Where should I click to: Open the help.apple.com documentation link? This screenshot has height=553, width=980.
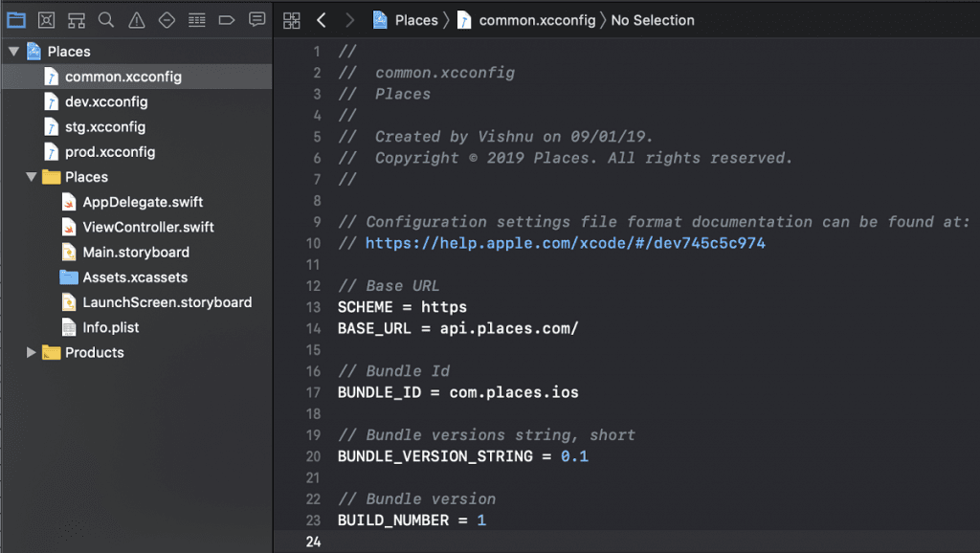tap(565, 243)
